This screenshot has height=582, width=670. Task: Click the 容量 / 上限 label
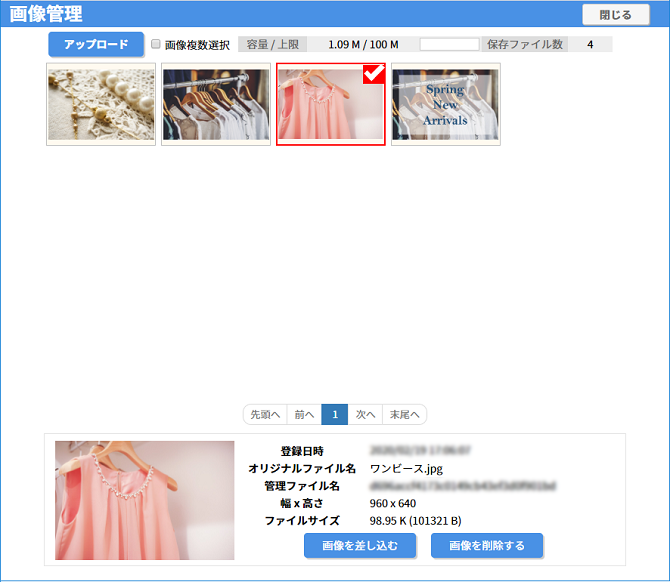(x=273, y=44)
